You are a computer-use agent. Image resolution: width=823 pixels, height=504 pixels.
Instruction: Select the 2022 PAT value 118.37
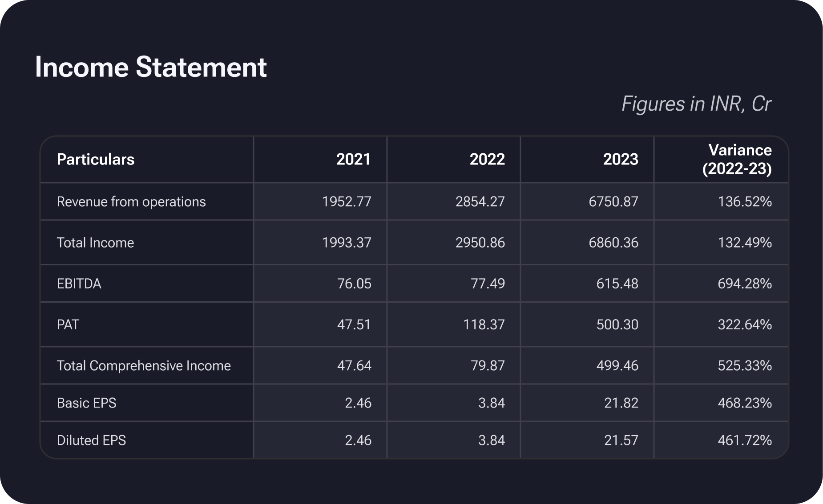pos(484,324)
